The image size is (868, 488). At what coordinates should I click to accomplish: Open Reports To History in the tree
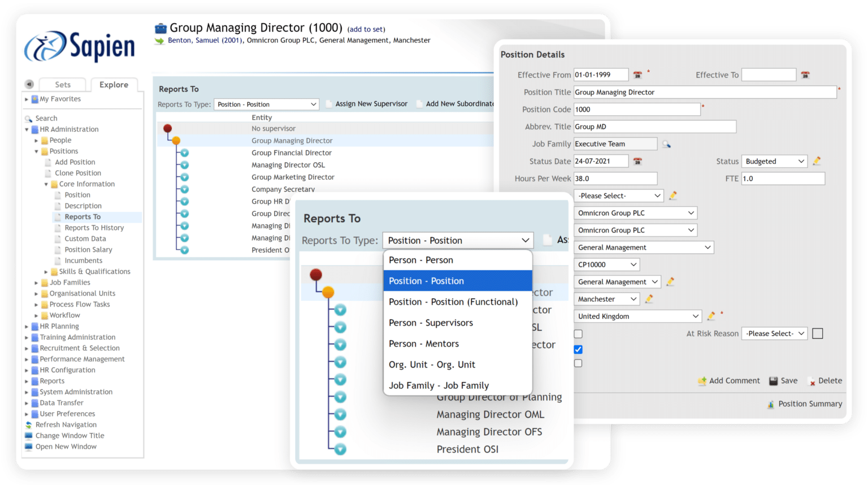point(94,228)
